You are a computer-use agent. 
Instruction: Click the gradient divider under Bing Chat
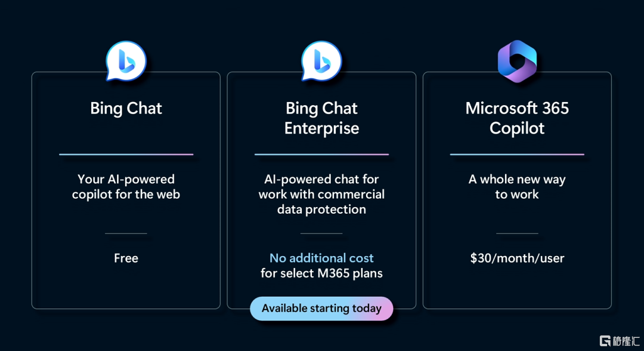click(126, 155)
